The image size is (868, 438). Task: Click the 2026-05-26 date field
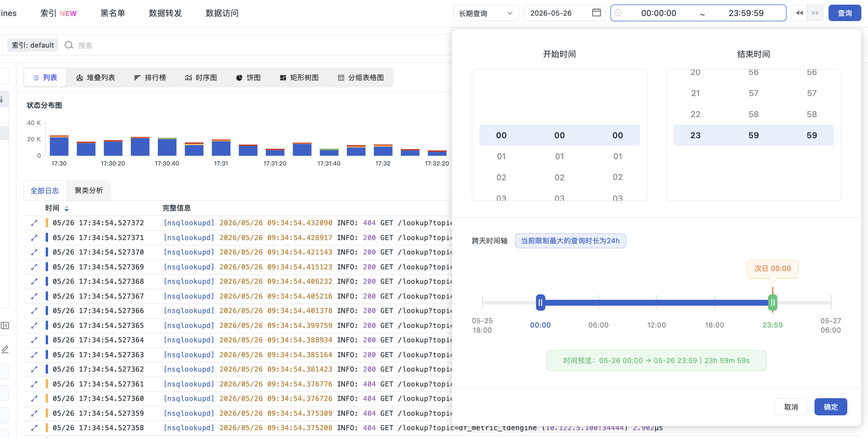[x=564, y=13]
